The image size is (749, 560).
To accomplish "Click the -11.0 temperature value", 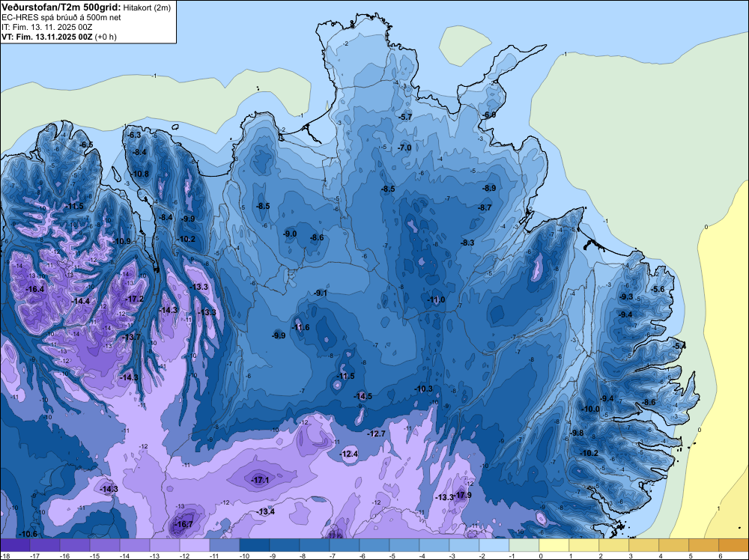I will tap(437, 299).
